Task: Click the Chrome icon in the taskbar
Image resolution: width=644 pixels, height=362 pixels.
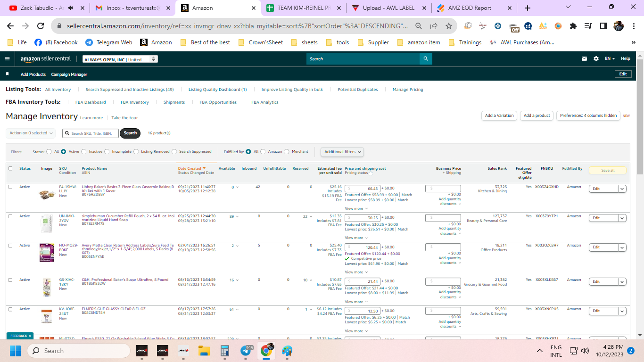Action: click(266, 351)
